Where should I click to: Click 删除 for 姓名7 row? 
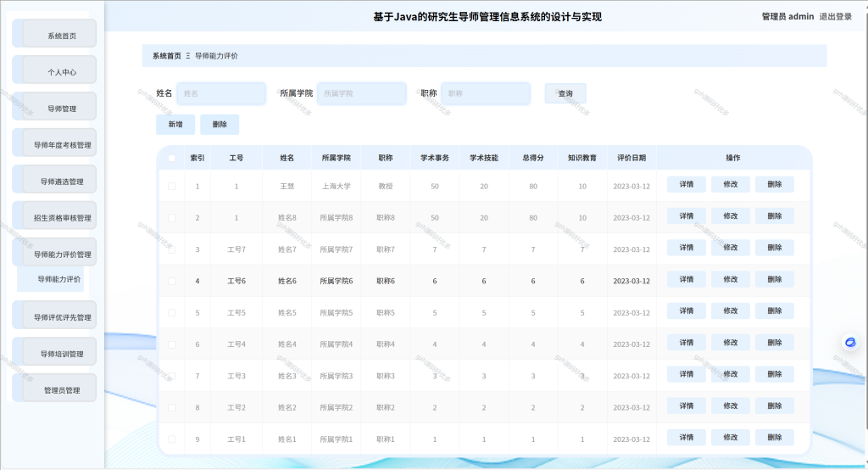(775, 247)
